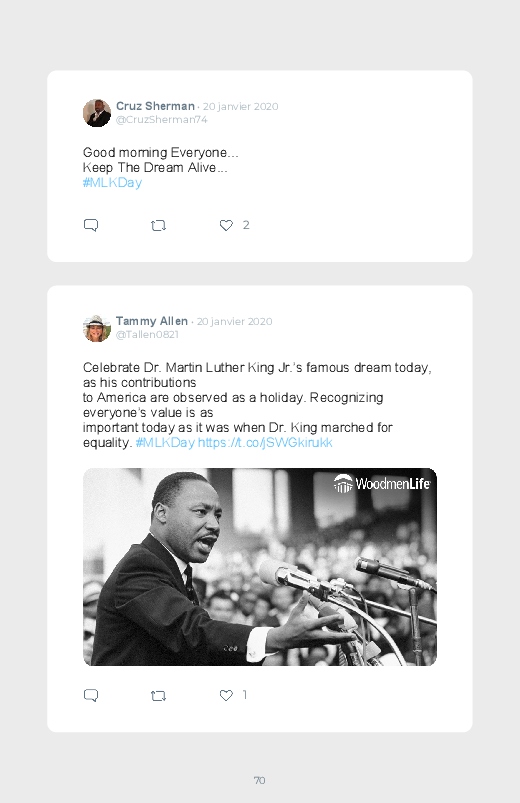Click the reply icon on Cruz Sherman's tweet
The height and width of the screenshot is (803, 520).
pos(91,225)
